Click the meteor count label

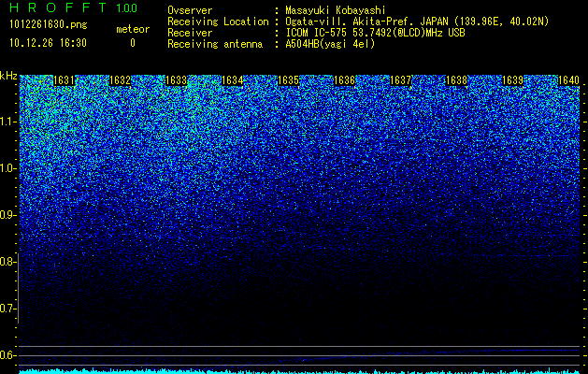click(x=133, y=29)
